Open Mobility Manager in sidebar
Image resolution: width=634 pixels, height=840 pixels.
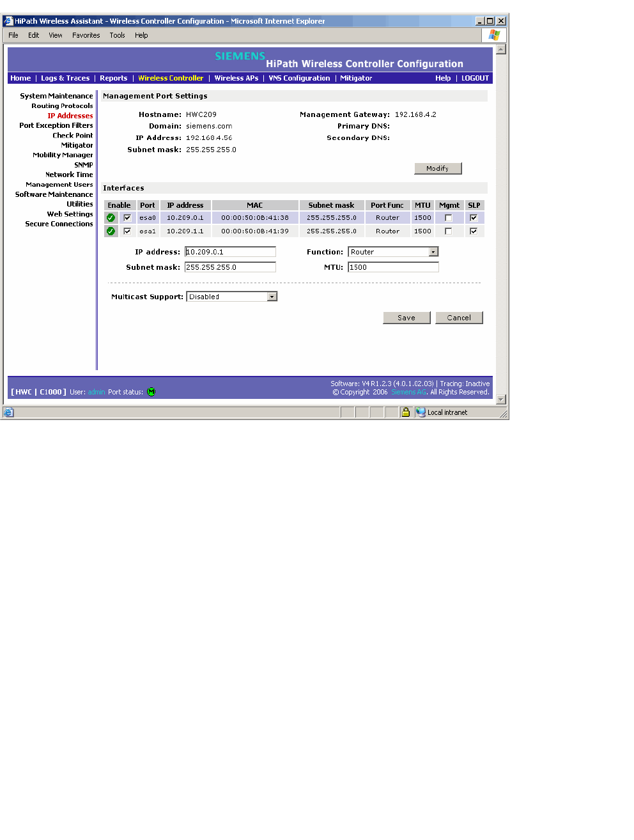click(x=63, y=155)
